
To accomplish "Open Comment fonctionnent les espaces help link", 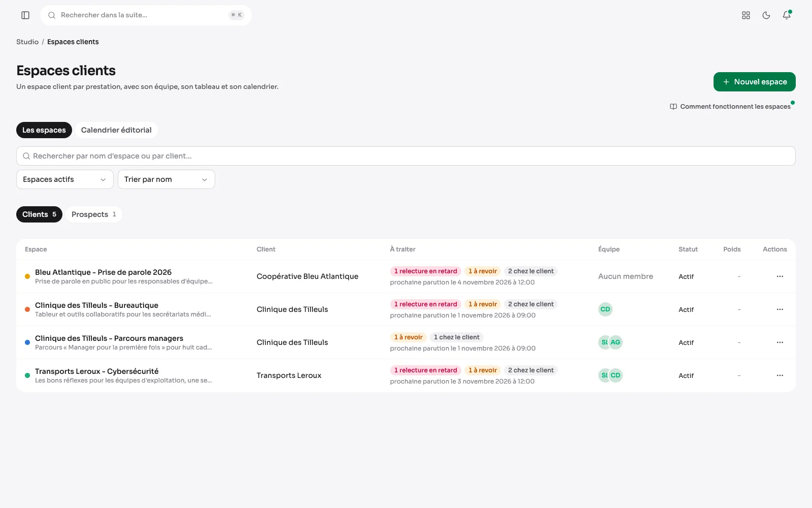I will (x=730, y=107).
